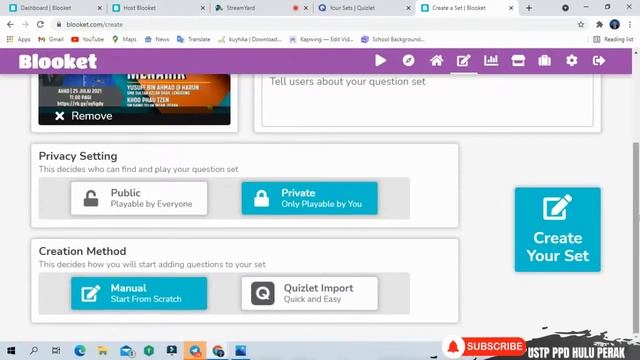Image resolution: width=640 pixels, height=360 pixels.
Task: Click the Blooket logo
Action: pyautogui.click(x=58, y=62)
